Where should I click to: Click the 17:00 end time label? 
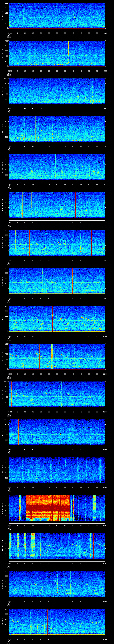[105, 601]
